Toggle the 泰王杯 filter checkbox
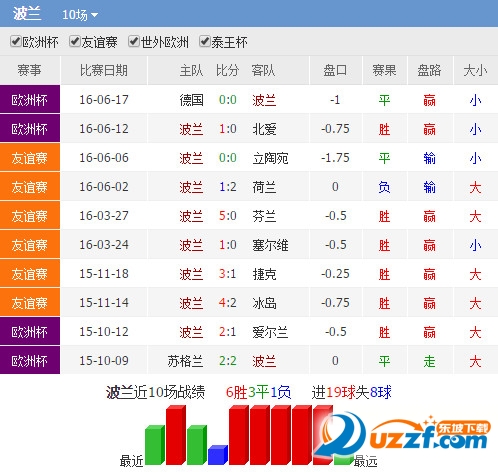 click(x=204, y=42)
